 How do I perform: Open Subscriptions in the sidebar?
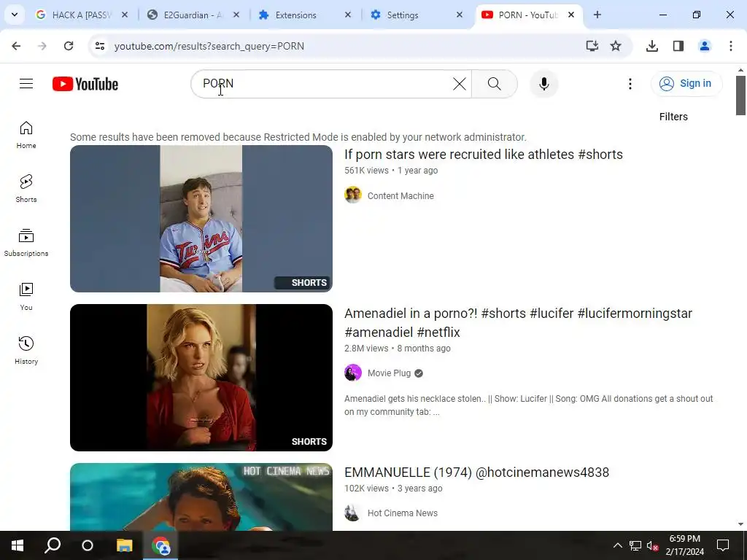26,242
